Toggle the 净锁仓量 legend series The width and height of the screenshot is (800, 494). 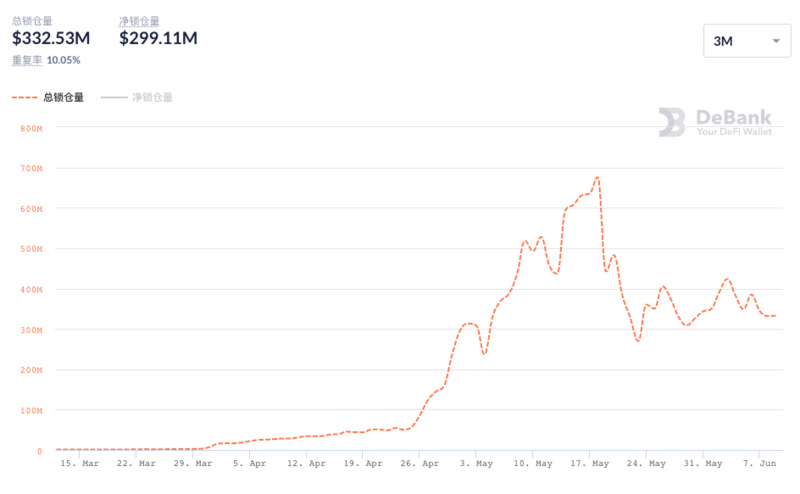pyautogui.click(x=152, y=97)
